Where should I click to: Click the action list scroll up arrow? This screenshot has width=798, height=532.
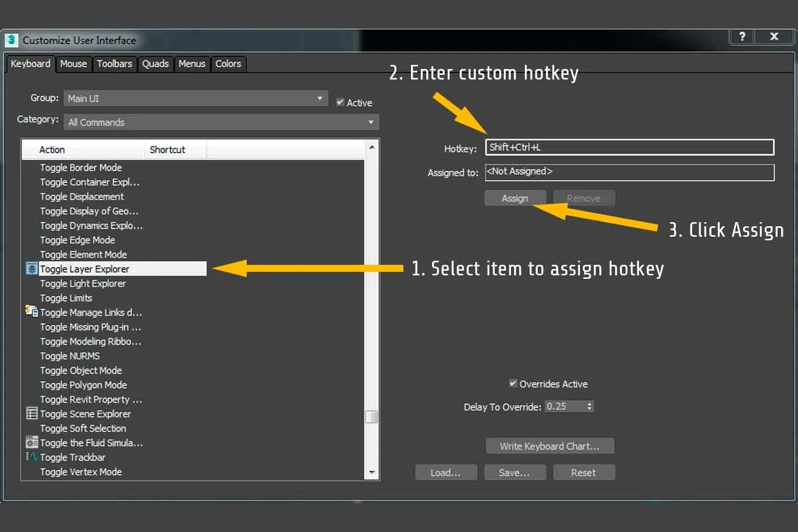pyautogui.click(x=372, y=147)
